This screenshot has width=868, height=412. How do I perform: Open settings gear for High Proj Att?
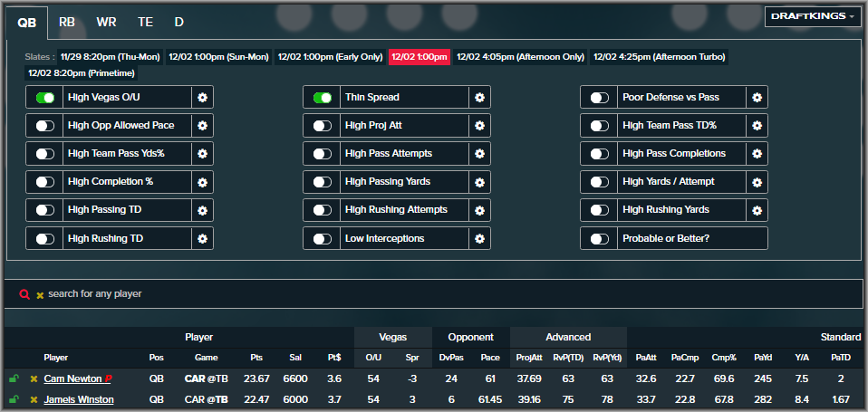tap(480, 126)
